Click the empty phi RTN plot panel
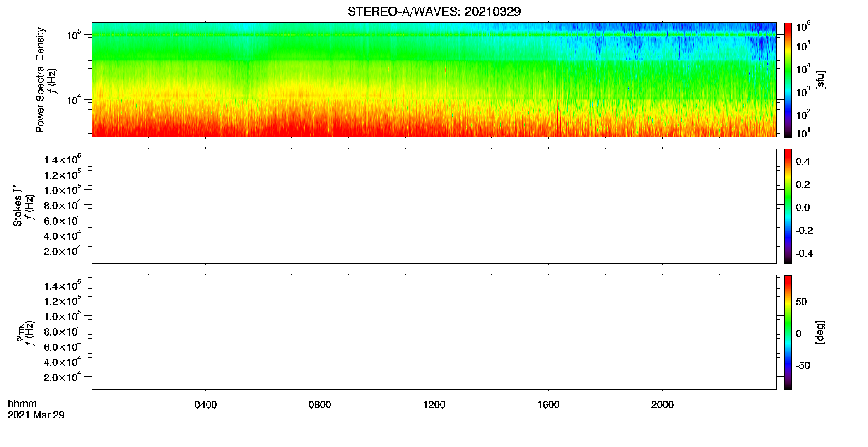Image resolution: width=868 pixels, height=447 pixels. point(434,332)
